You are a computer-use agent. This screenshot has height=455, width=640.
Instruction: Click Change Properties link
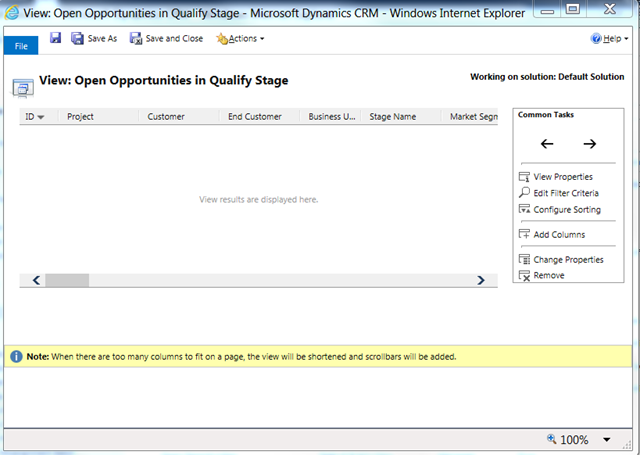(x=568, y=260)
